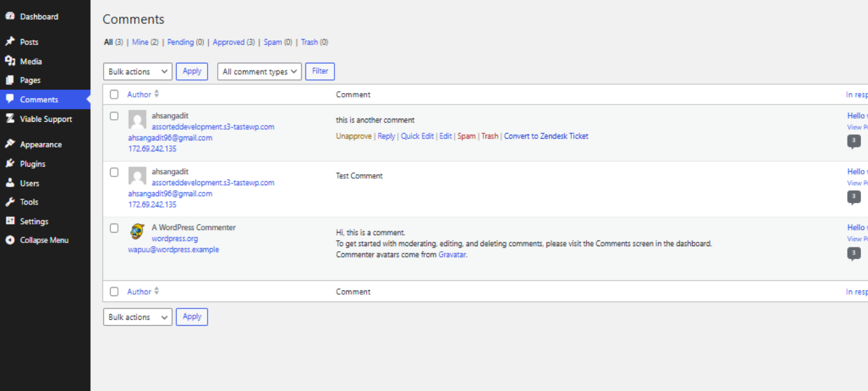868x391 pixels.
Task: Click the Appearance paintbrush icon
Action: click(10, 144)
